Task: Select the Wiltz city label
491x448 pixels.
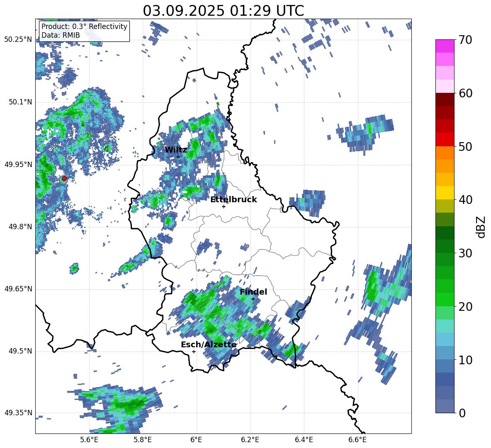Action: 176,150
